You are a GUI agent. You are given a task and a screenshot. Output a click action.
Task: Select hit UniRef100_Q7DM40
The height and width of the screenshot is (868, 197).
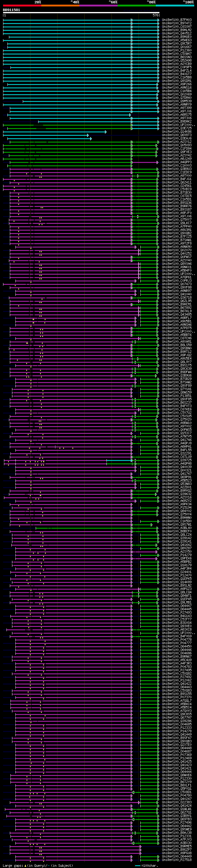click(177, 98)
